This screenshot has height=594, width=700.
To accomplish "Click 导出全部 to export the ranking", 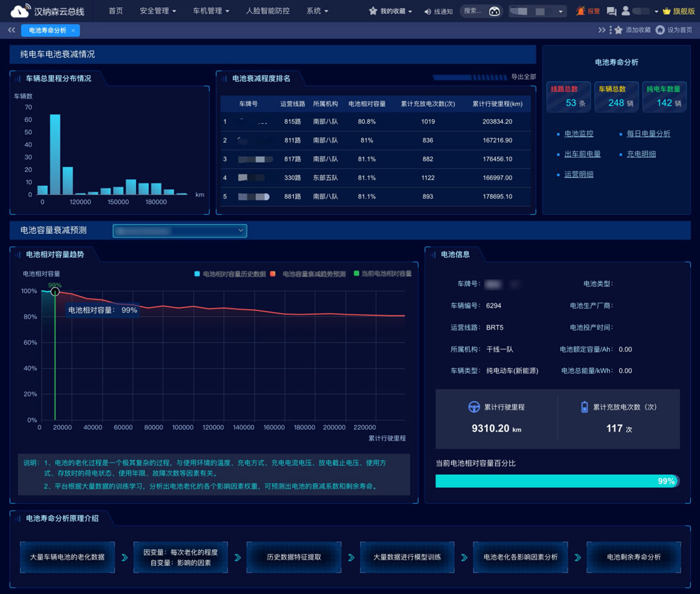I will 523,77.
